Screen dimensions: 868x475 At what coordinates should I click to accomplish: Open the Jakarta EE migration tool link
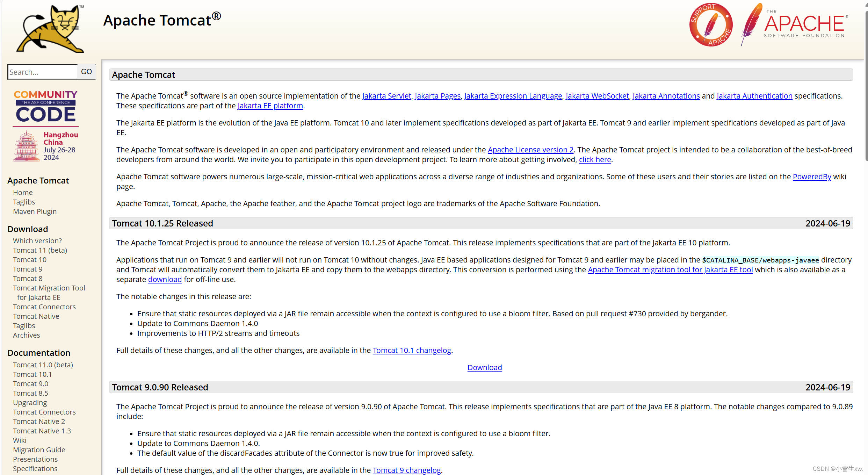tap(670, 270)
